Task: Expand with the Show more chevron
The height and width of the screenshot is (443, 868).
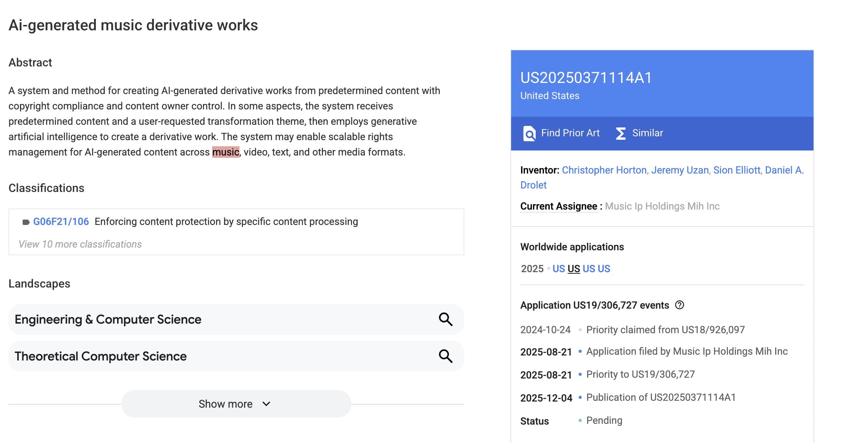Action: pos(266,404)
